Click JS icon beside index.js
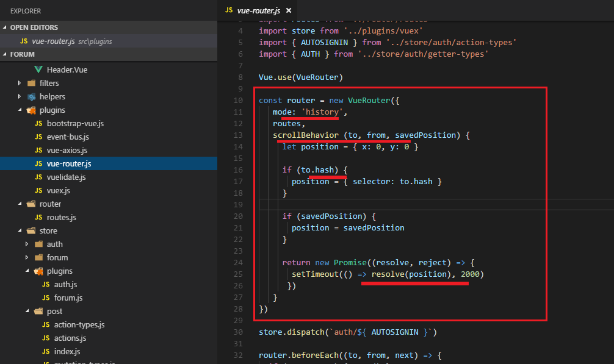This screenshot has height=364, width=614. [46, 351]
